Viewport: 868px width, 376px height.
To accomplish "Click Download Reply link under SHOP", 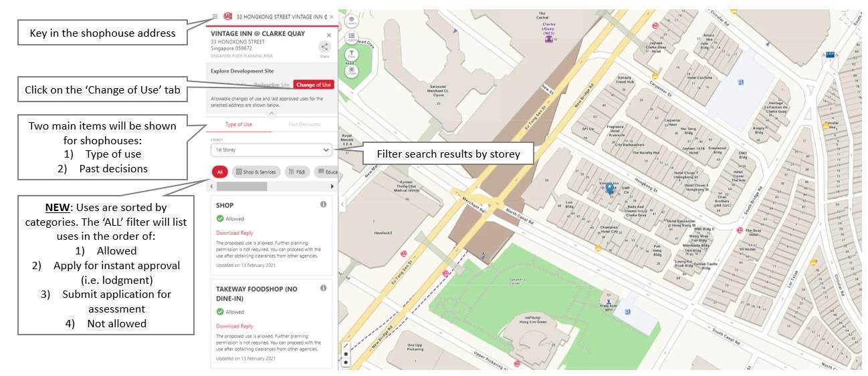I will [x=235, y=233].
